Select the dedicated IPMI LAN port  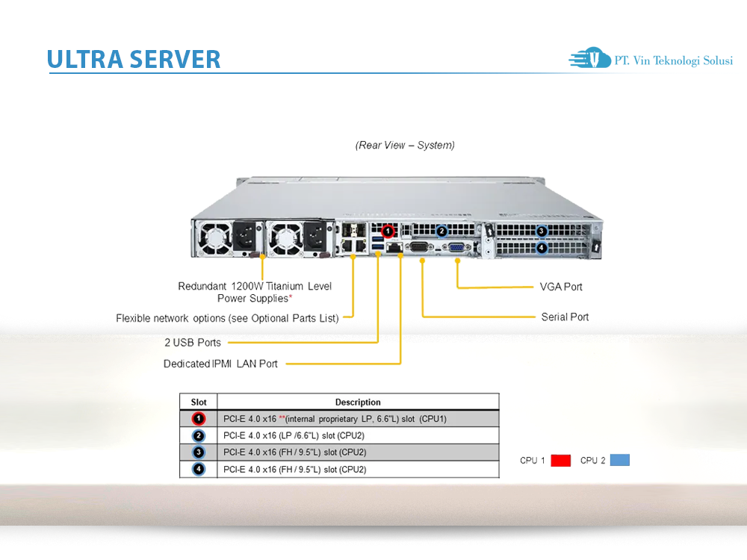coord(394,247)
